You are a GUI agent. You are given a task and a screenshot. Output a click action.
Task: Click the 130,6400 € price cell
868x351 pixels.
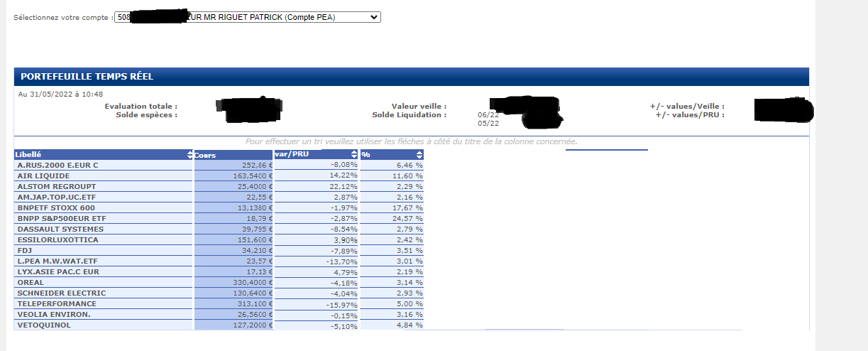(x=234, y=293)
